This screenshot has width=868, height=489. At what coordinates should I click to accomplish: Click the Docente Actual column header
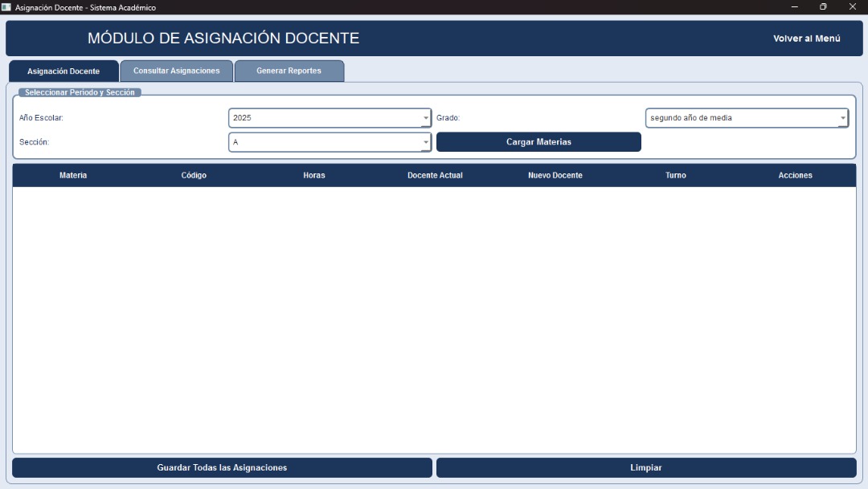coord(435,175)
